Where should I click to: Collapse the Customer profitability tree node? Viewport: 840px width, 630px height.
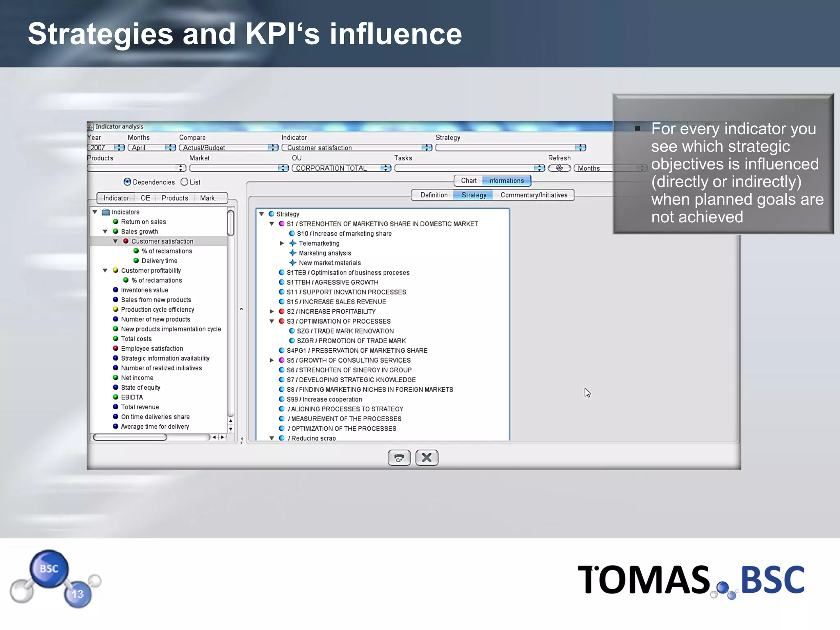(x=105, y=271)
